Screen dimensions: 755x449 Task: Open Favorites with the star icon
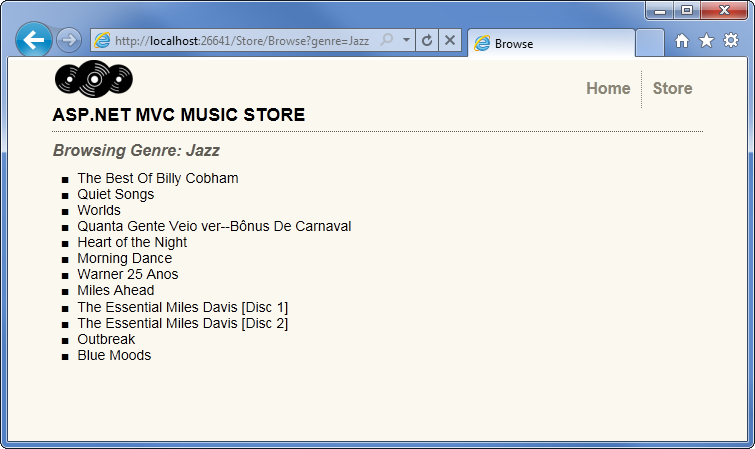tap(706, 41)
